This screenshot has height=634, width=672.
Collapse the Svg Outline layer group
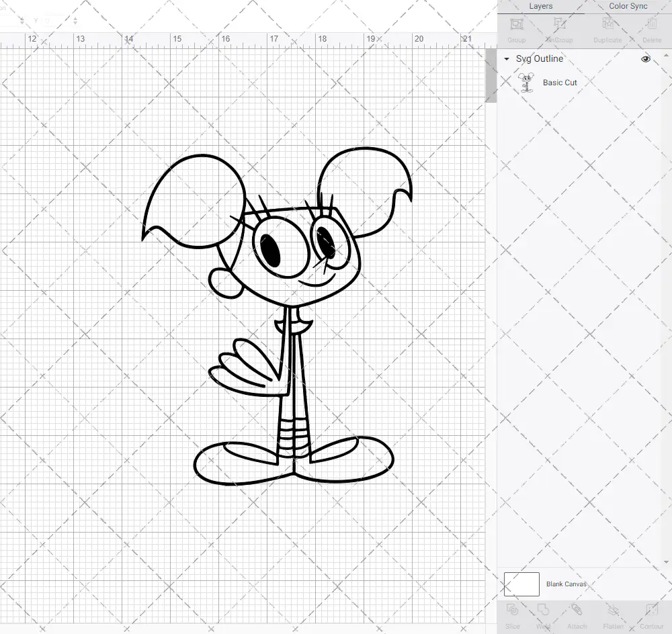(x=507, y=59)
